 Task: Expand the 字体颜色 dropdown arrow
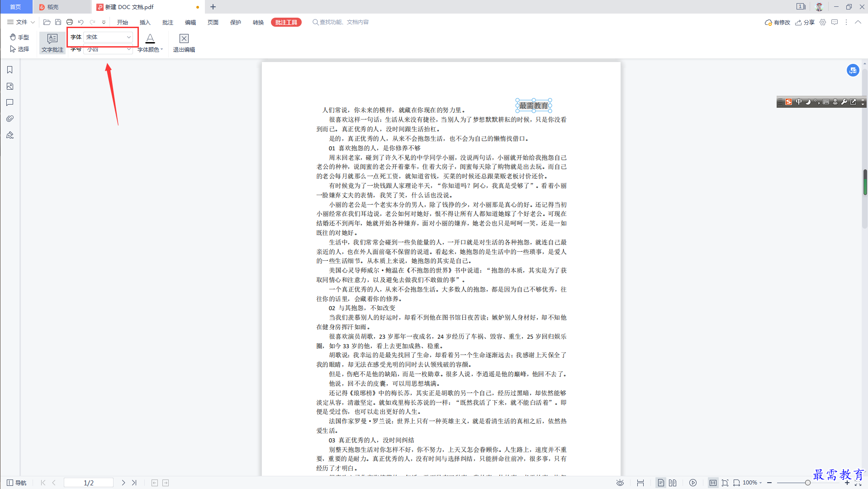161,49
